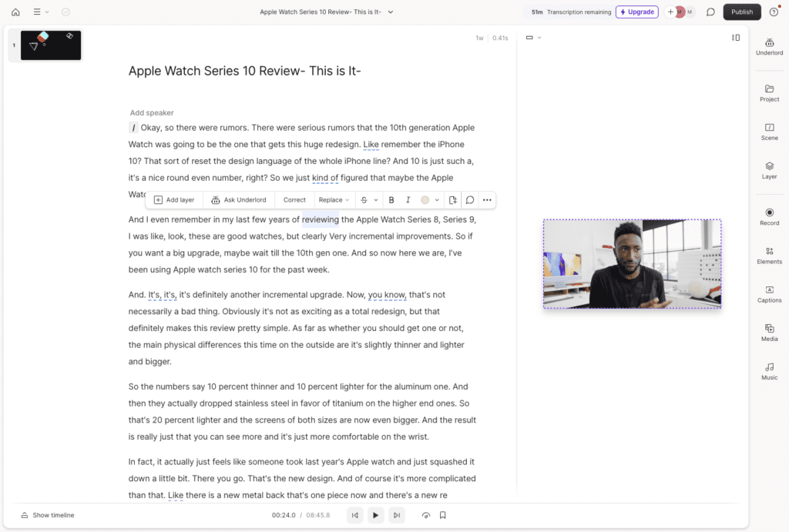Viewport: 789px width, 532px height.
Task: Play the composition
Action: [375, 515]
